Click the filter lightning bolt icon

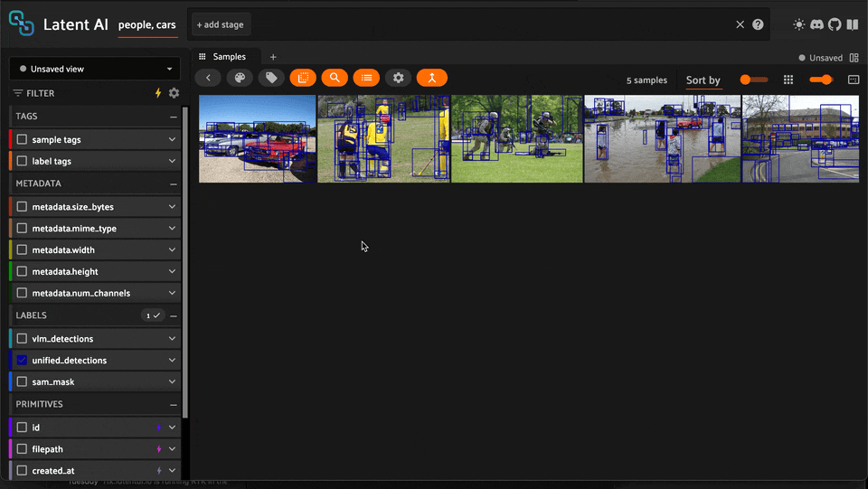click(158, 93)
